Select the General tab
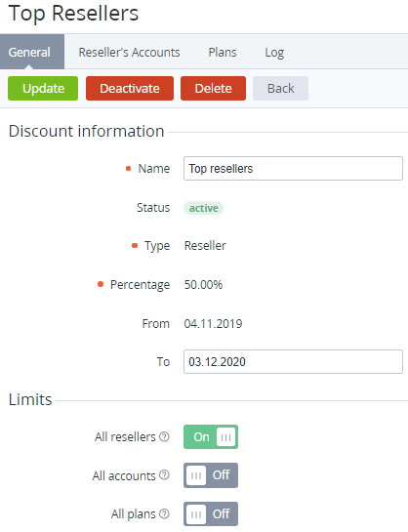408x532 pixels. point(29,53)
